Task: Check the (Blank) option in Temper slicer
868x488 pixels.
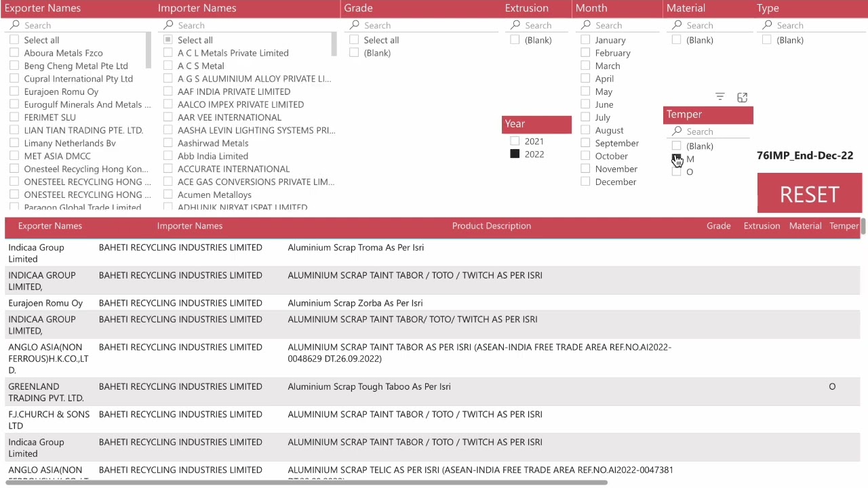Action: coord(676,146)
